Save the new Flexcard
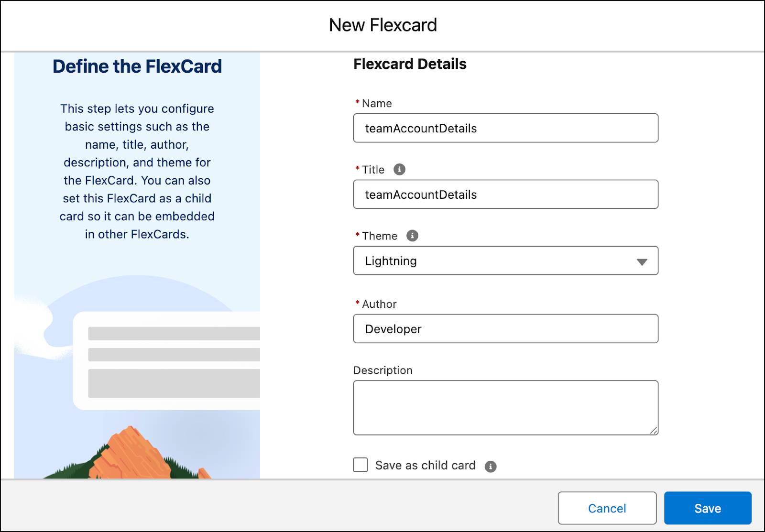The height and width of the screenshot is (532, 765). tap(708, 508)
